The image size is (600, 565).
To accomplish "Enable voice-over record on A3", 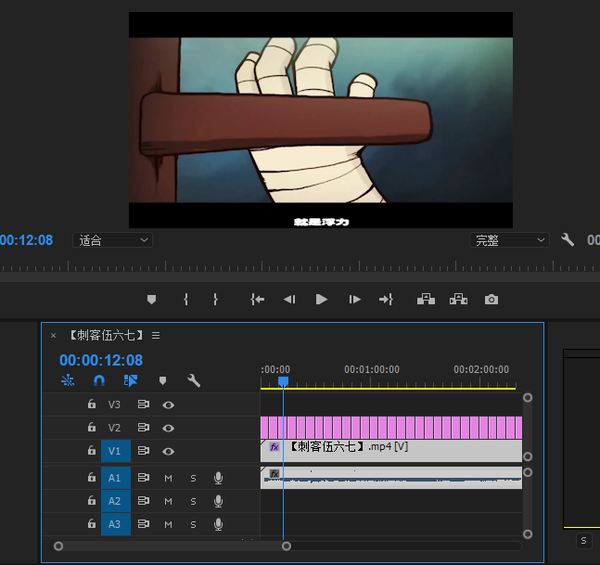I will click(218, 524).
